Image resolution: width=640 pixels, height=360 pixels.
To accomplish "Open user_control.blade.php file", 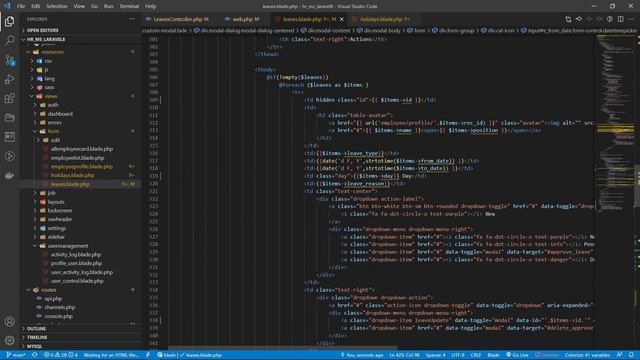I will (80, 281).
